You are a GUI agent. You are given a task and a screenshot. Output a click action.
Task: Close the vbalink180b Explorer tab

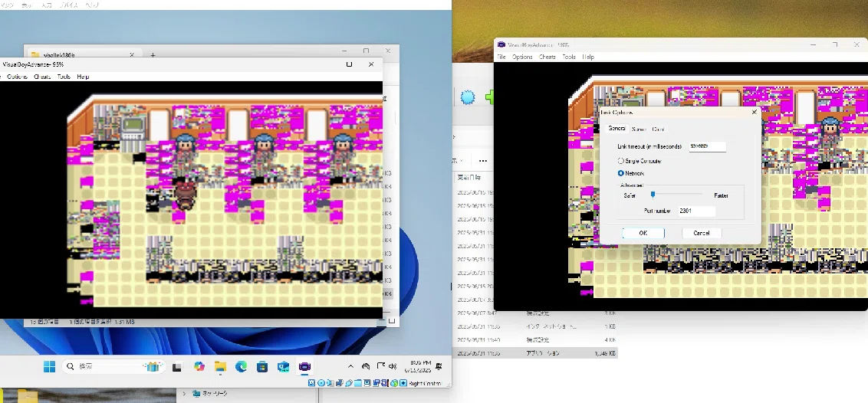click(x=132, y=54)
